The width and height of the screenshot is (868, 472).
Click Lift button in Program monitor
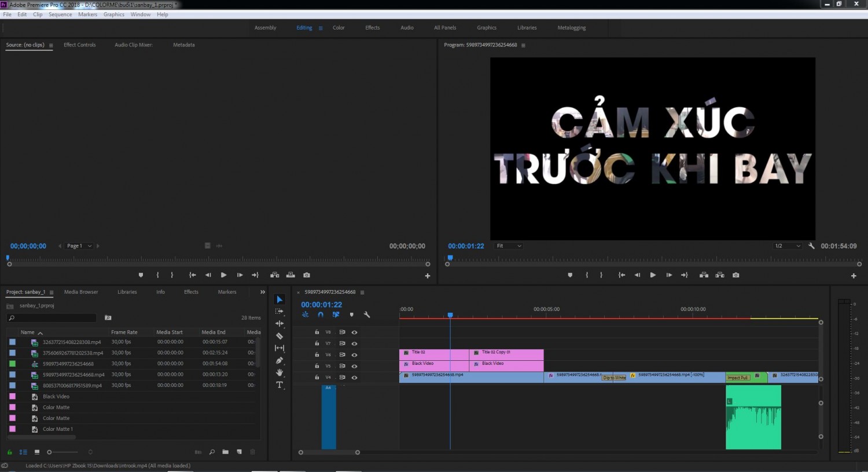click(704, 275)
